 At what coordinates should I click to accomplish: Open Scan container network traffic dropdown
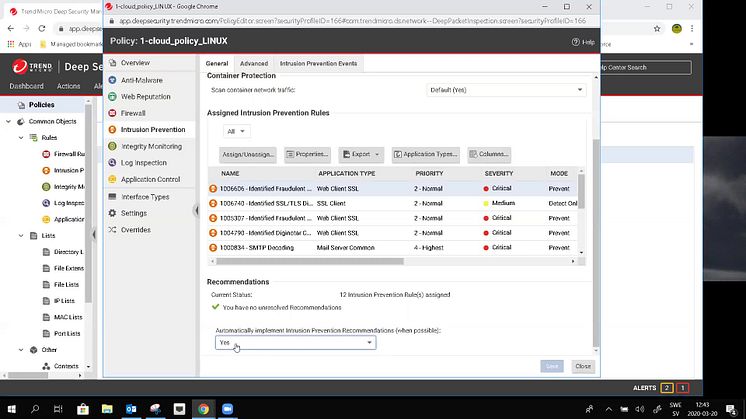point(506,90)
